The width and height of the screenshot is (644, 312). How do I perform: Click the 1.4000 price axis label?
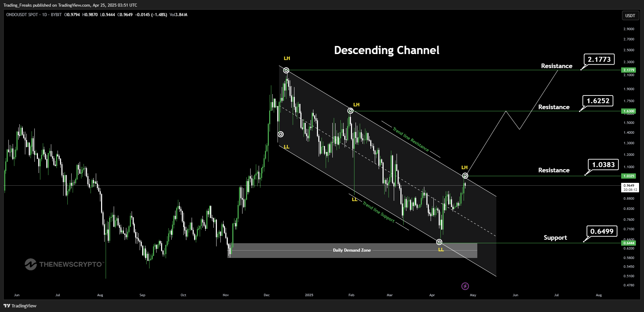(629, 133)
